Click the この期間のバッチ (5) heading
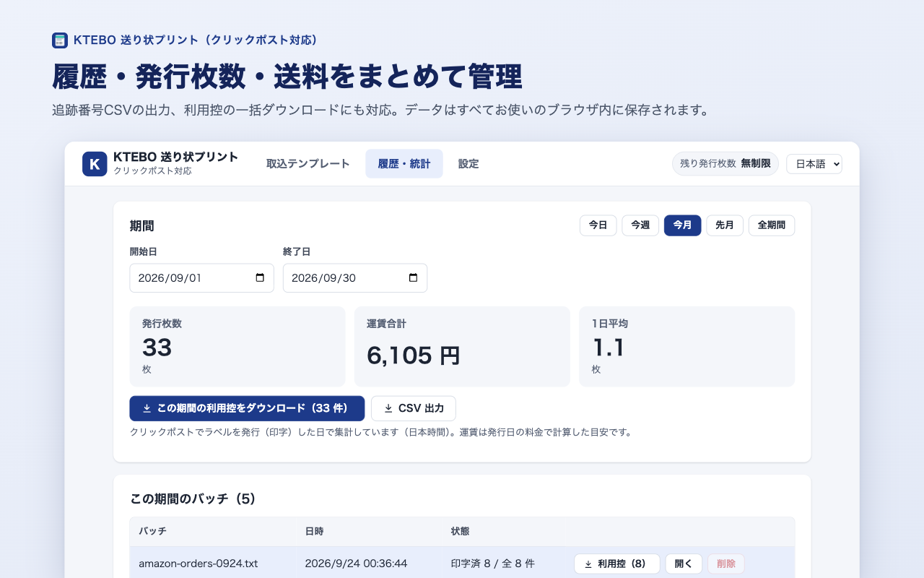 coord(193,499)
